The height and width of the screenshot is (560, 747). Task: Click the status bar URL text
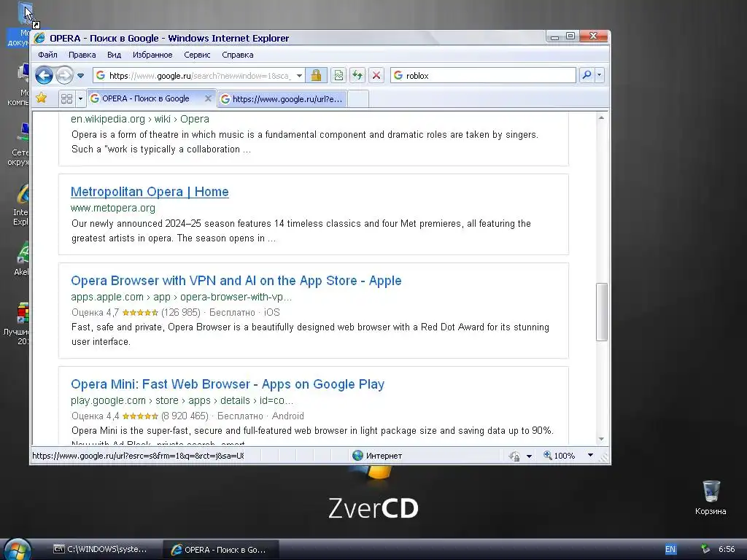point(138,456)
